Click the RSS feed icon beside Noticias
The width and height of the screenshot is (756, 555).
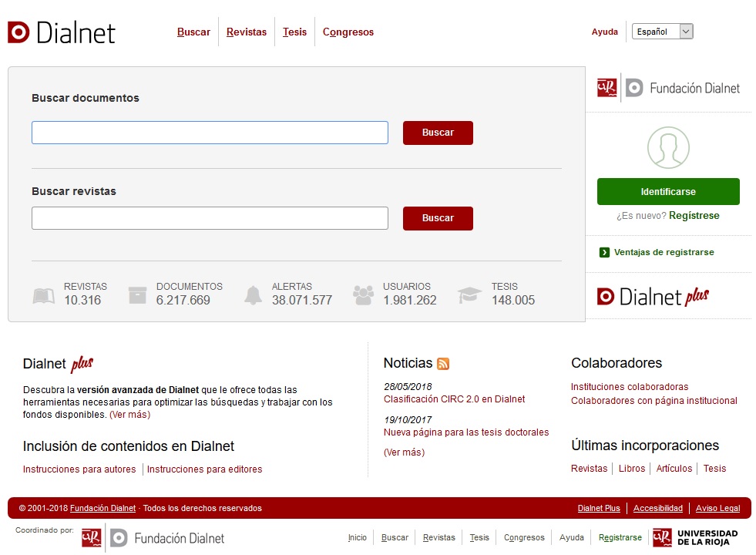coord(443,364)
